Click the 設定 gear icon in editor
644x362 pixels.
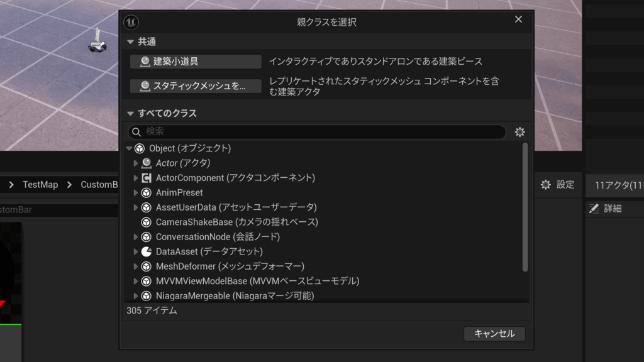545,185
